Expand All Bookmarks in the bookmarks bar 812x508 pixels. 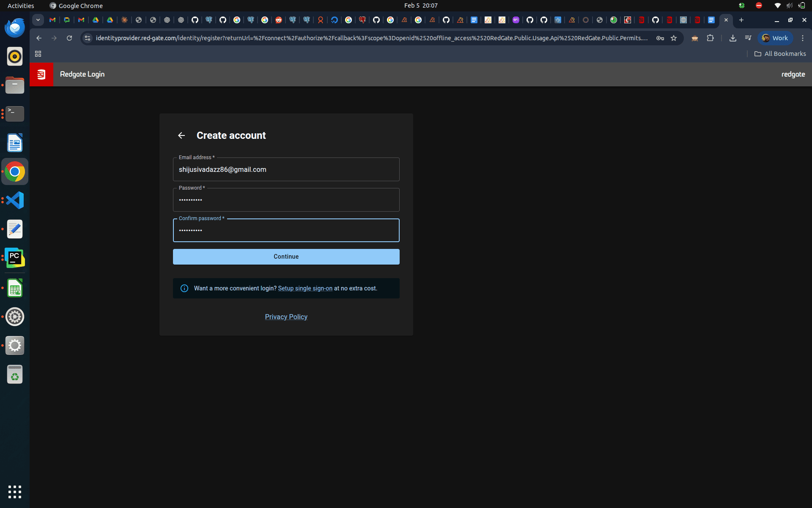tap(779, 54)
